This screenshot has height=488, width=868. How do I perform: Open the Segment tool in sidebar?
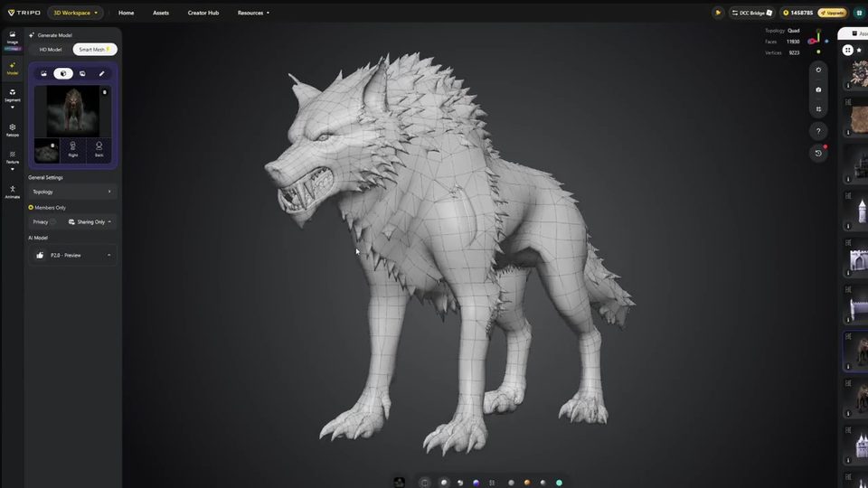(12, 95)
